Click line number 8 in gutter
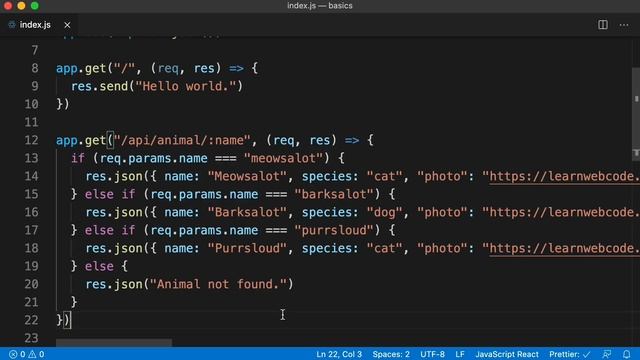The width and height of the screenshot is (640, 360). pos(35,68)
